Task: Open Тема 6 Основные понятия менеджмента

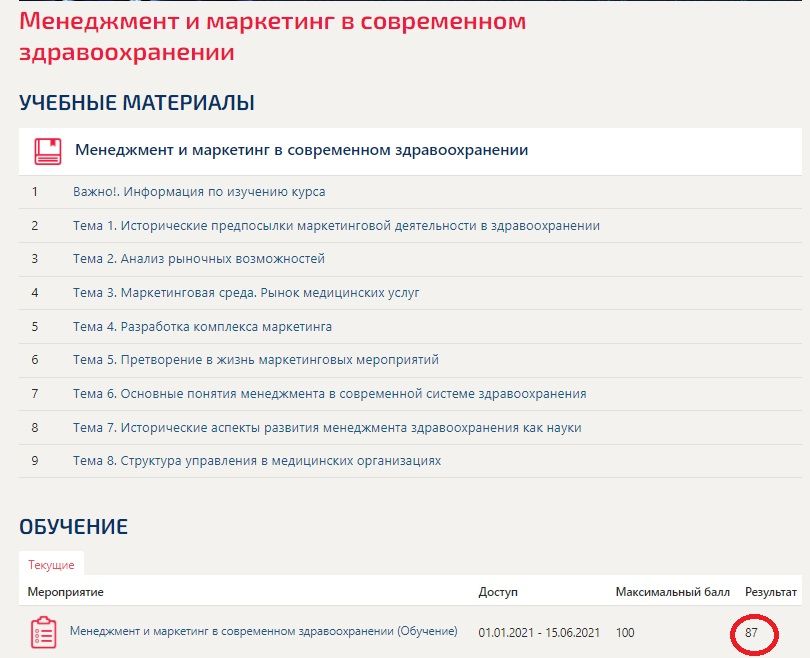Action: pos(330,394)
